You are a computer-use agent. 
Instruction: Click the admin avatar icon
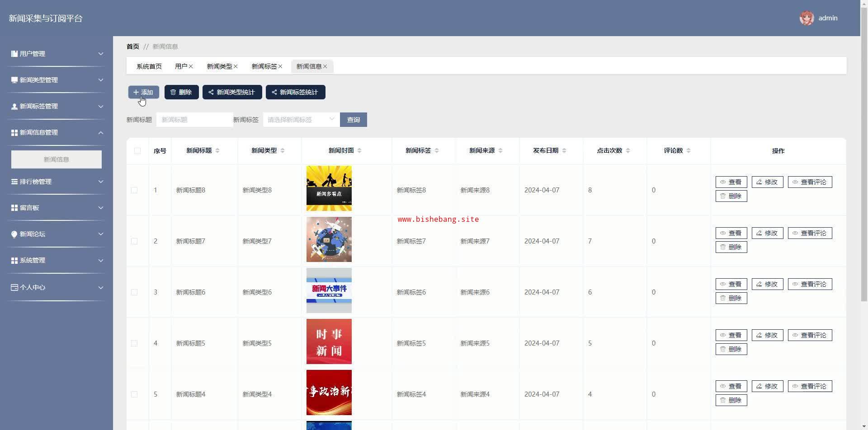[x=807, y=18]
